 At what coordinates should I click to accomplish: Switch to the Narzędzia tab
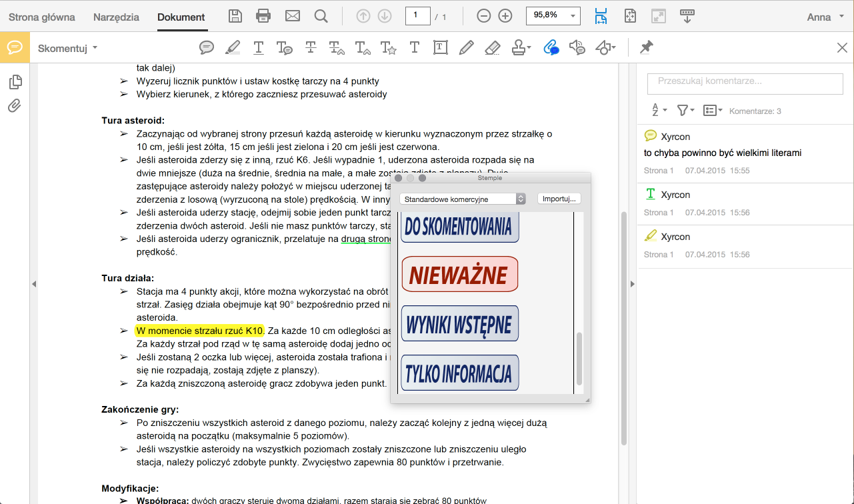tap(116, 17)
